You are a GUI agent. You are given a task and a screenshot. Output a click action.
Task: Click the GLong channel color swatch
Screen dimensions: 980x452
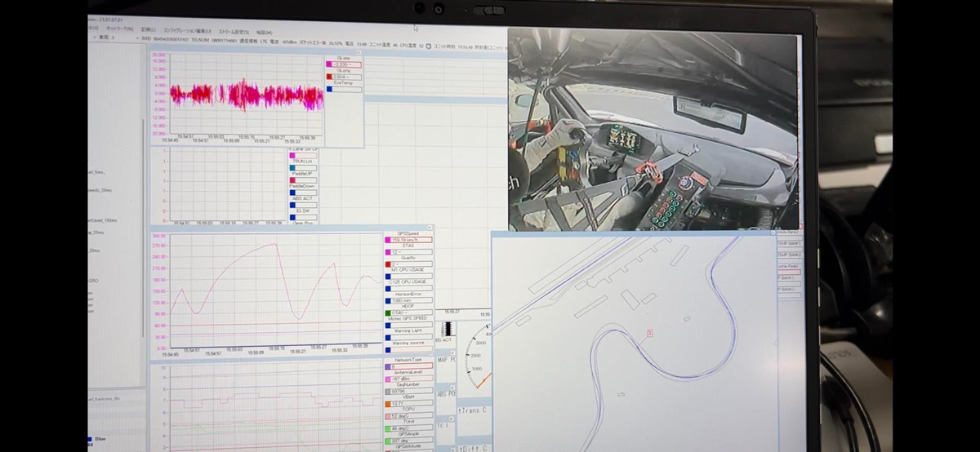329,77
